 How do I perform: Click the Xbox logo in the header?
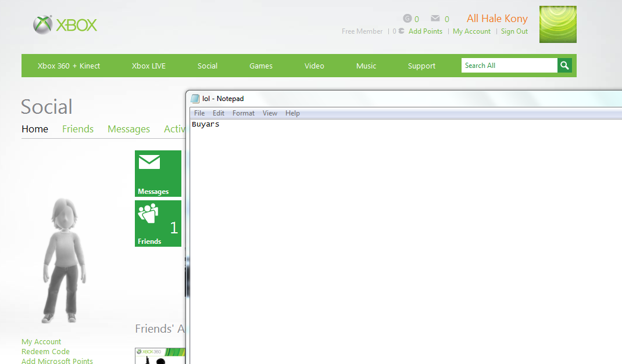pos(65,25)
